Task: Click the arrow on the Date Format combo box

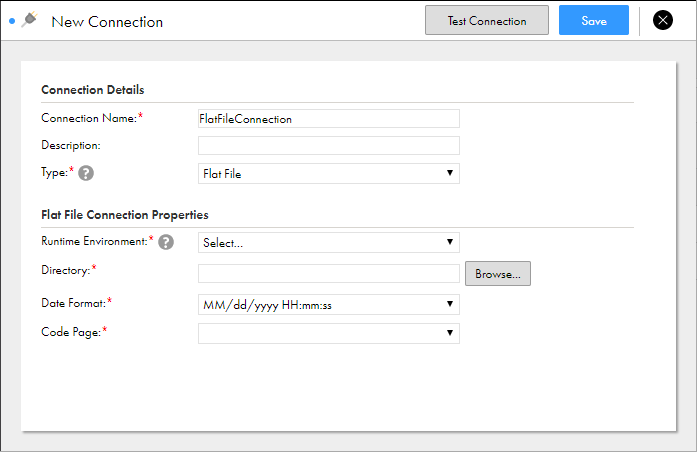Action: pyautogui.click(x=450, y=304)
